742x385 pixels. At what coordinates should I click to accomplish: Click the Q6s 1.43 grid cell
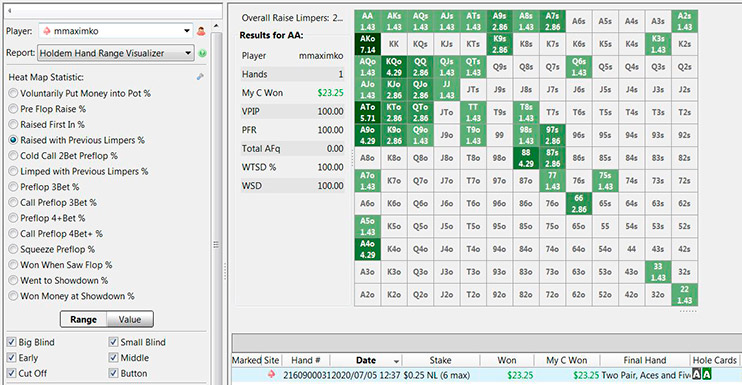(x=579, y=67)
